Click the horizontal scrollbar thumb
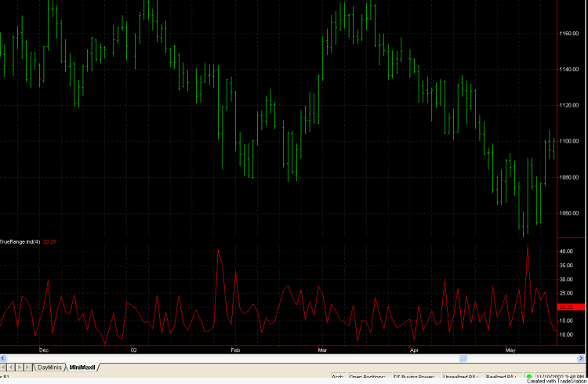Image resolution: width=588 pixels, height=384 pixels. [x=463, y=358]
